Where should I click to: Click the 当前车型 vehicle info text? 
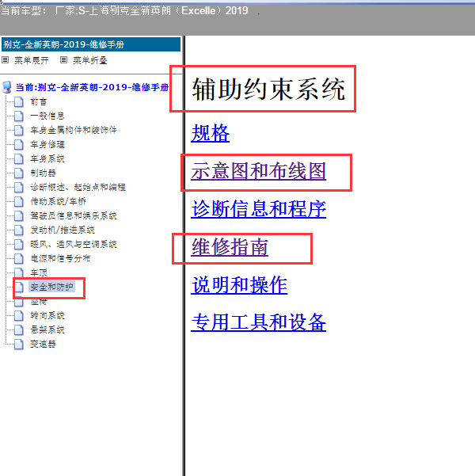click(x=124, y=10)
